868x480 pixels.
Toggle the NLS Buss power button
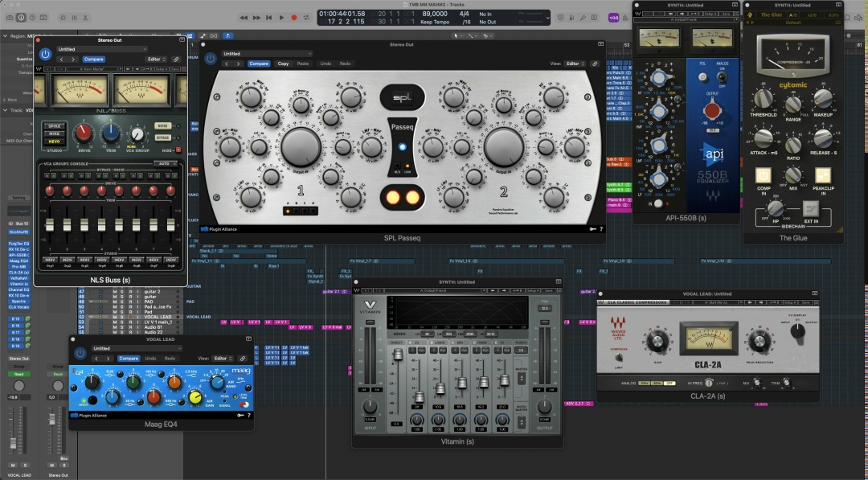pyautogui.click(x=45, y=54)
